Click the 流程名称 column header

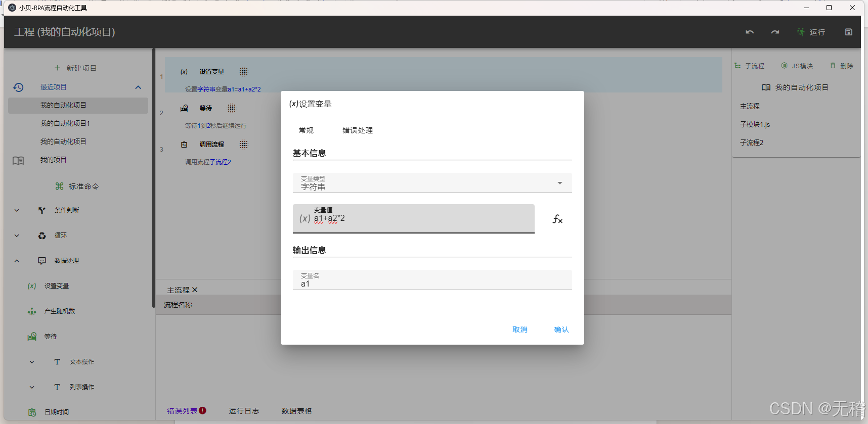(178, 305)
